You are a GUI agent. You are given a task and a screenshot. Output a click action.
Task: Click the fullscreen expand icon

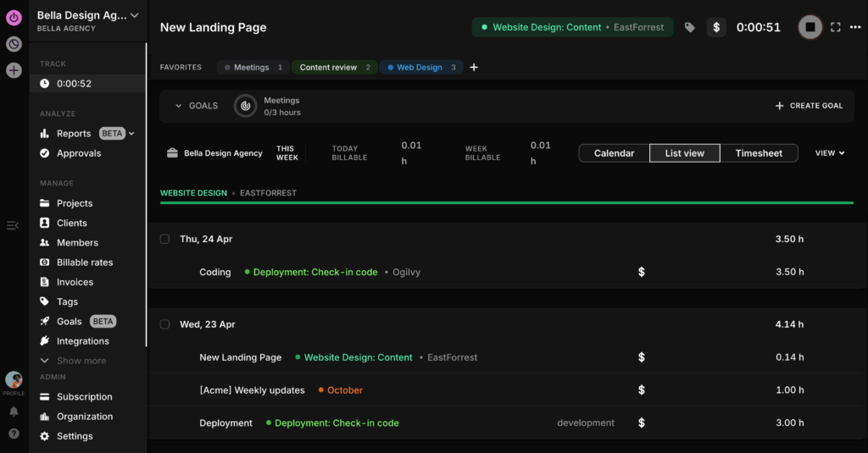pyautogui.click(x=836, y=27)
